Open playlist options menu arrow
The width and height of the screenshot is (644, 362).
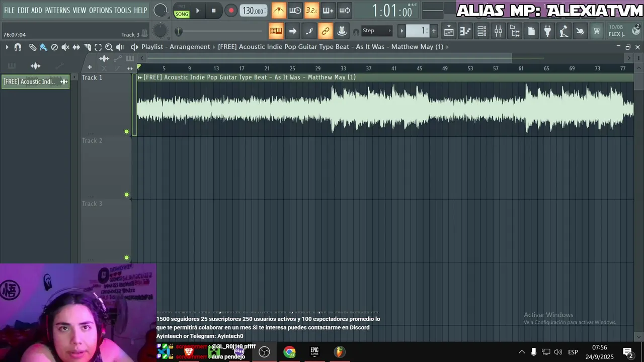pos(7,47)
